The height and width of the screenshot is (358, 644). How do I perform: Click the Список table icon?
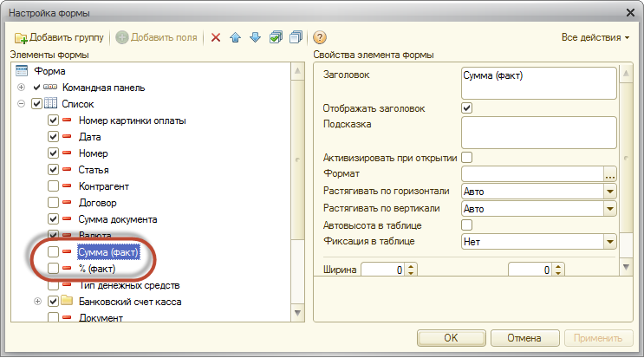(50, 103)
